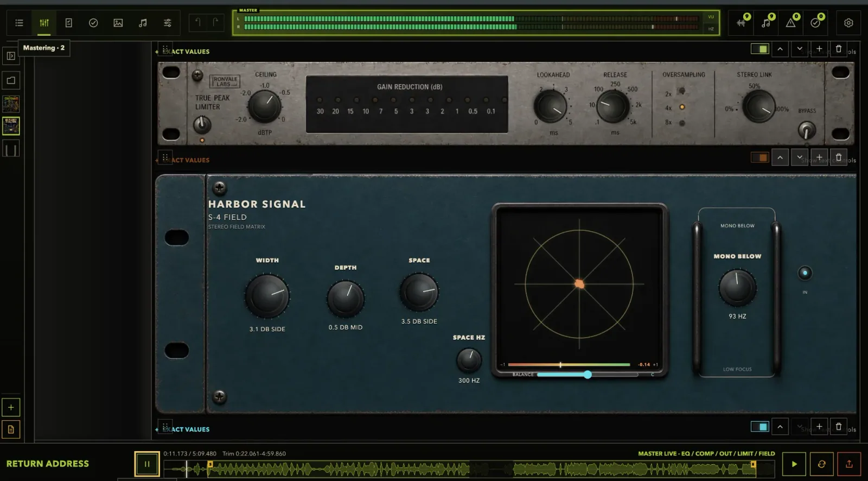Add a module at the bottom row

coord(819,427)
